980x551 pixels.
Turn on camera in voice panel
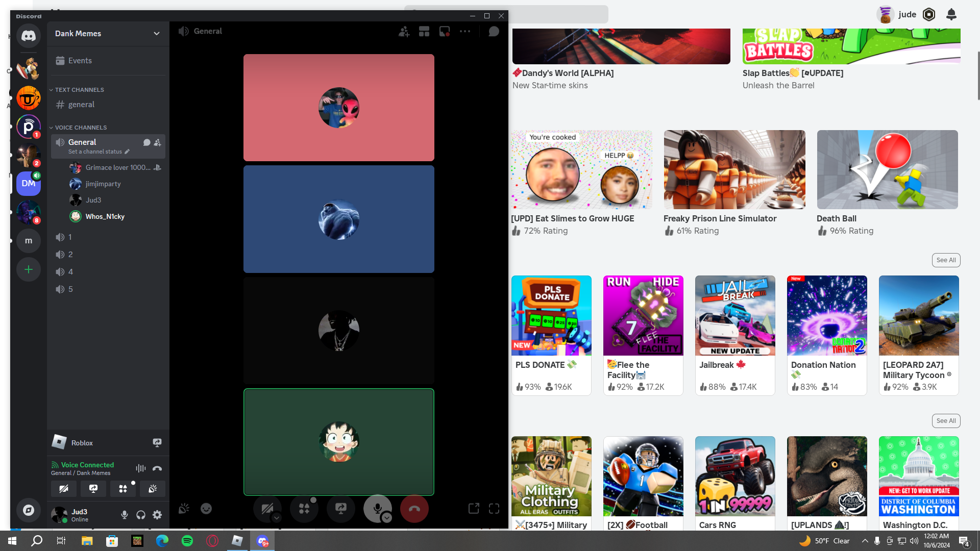tap(64, 489)
